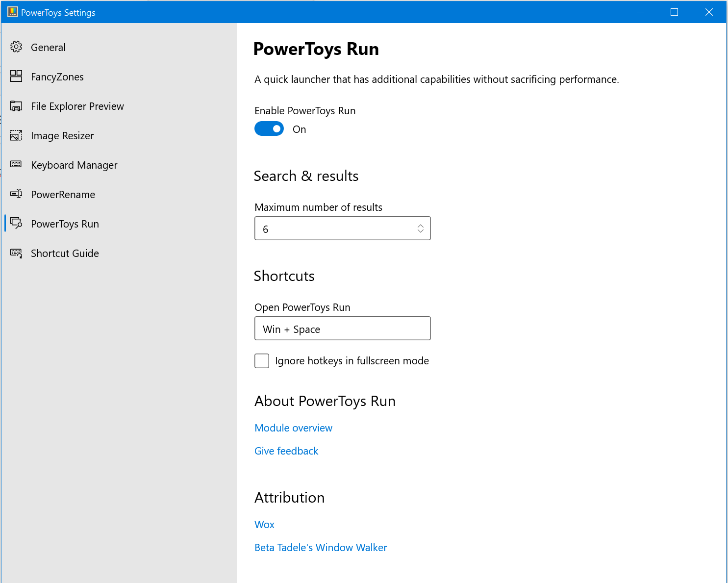
Task: Check Ignore hotkeys in fullscreen mode
Action: click(x=261, y=360)
